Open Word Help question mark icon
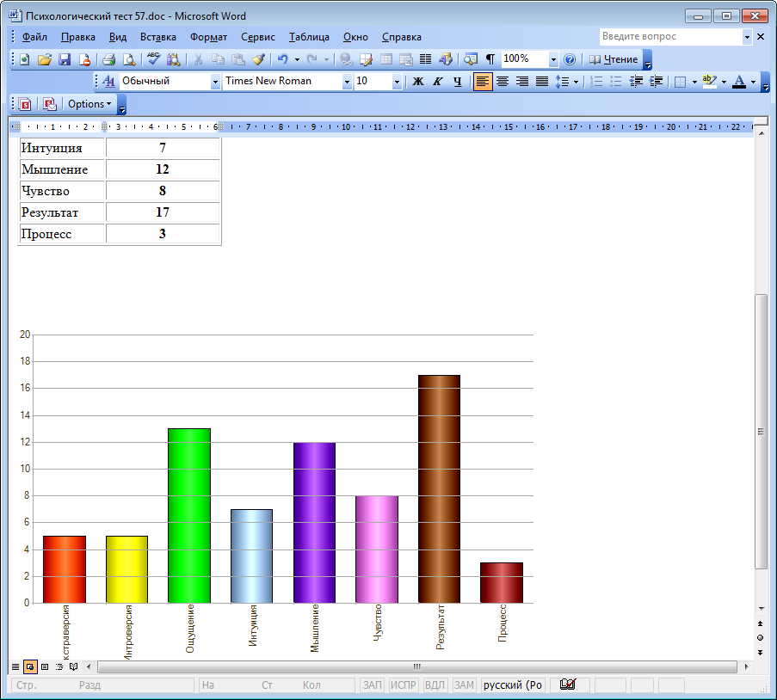 click(570, 60)
